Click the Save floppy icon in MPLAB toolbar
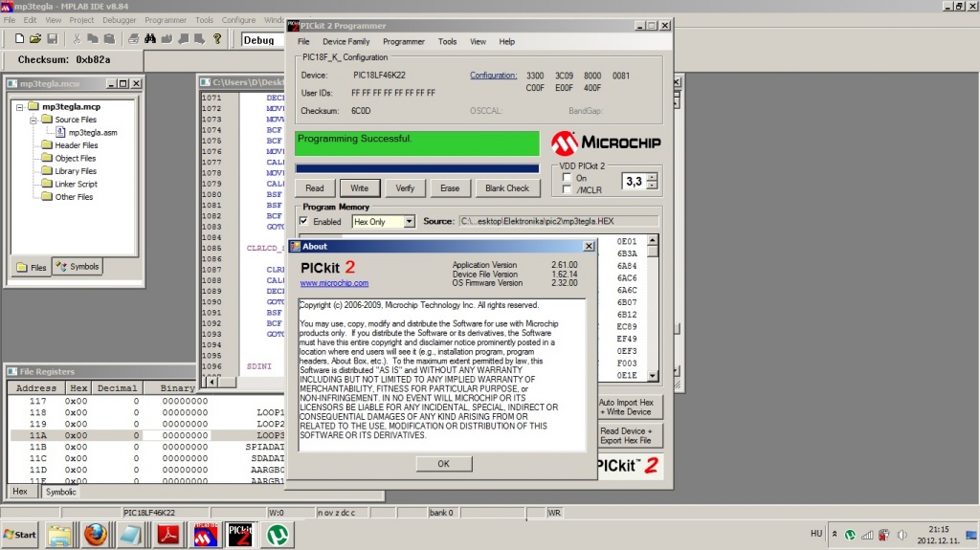 [x=53, y=39]
